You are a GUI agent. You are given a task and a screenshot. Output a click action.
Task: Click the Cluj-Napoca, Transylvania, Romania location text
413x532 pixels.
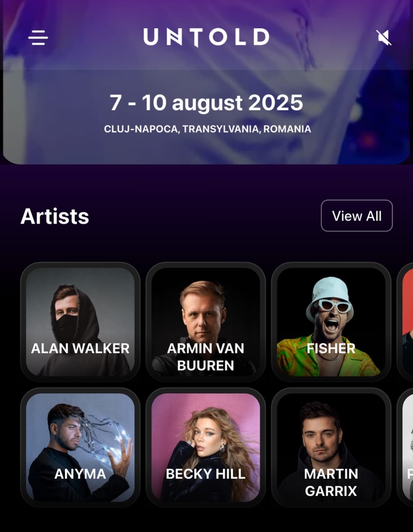(x=207, y=129)
